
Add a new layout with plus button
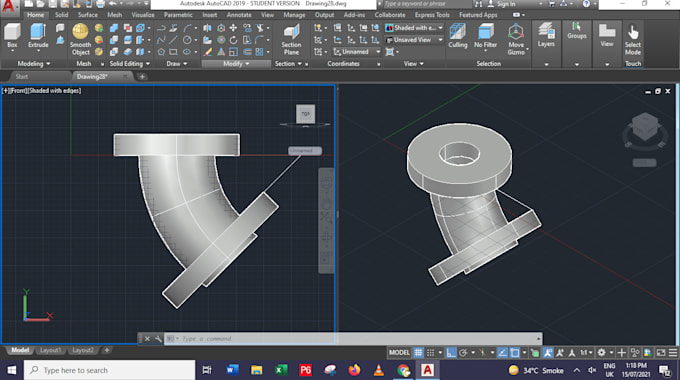click(107, 350)
